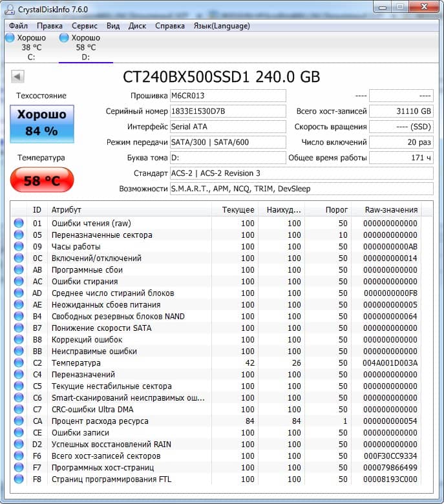This screenshot has height=504, width=444.
Task: Click Smart-сканирований неисправимых ош... attribute name
Action: (128, 397)
